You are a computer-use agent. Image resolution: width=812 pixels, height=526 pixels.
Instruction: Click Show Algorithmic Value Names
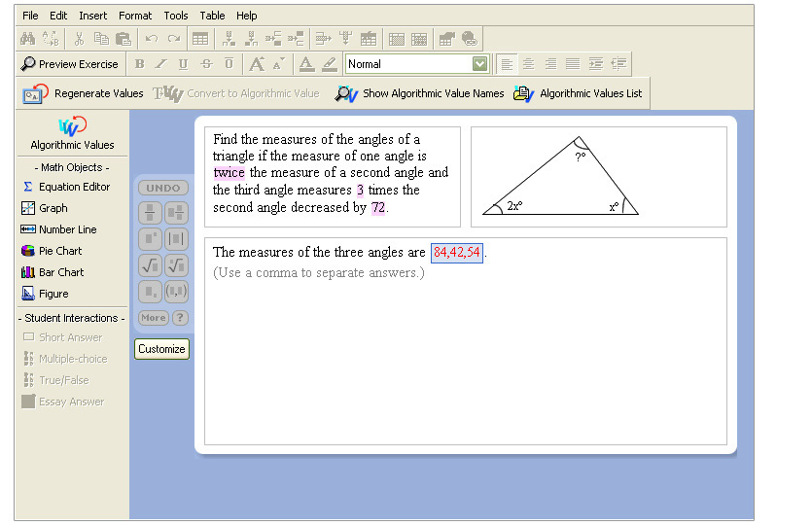coord(419,93)
